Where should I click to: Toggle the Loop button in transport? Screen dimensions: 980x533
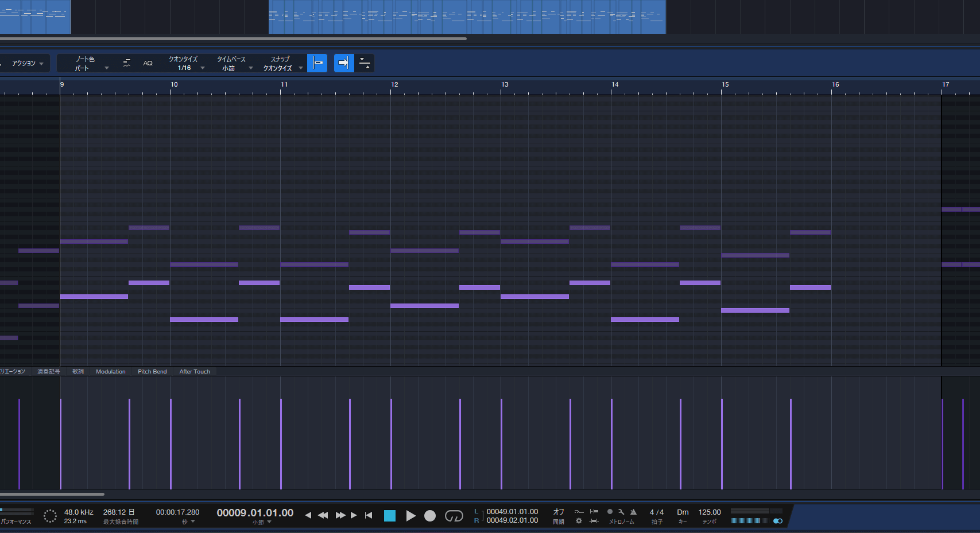tap(454, 516)
